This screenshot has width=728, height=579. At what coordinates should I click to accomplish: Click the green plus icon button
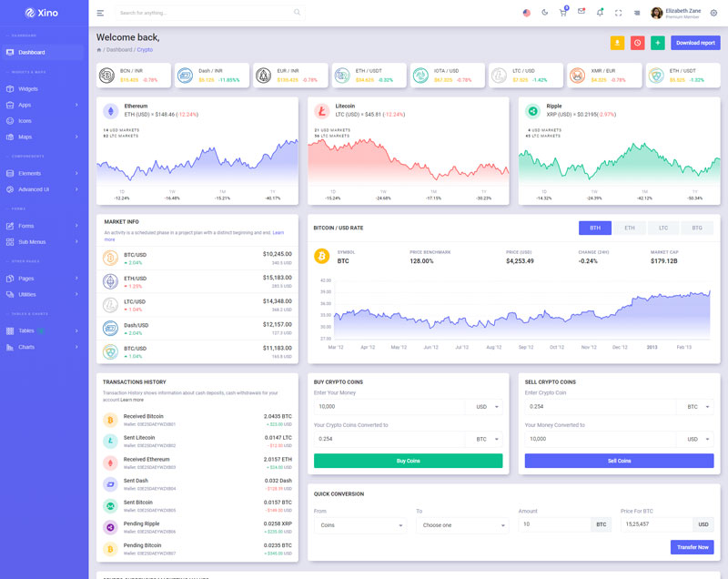tap(658, 43)
